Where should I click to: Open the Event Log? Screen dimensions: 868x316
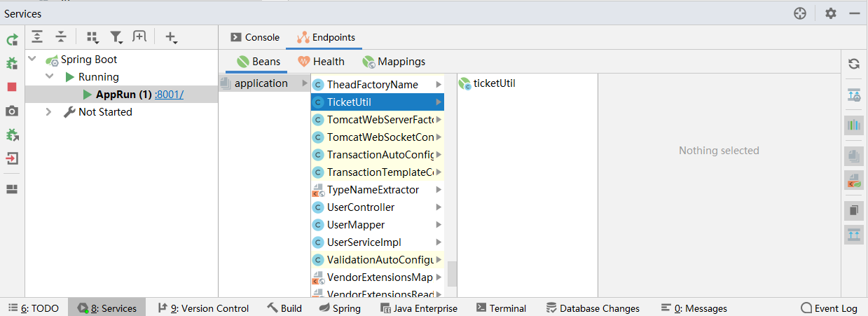[829, 308]
